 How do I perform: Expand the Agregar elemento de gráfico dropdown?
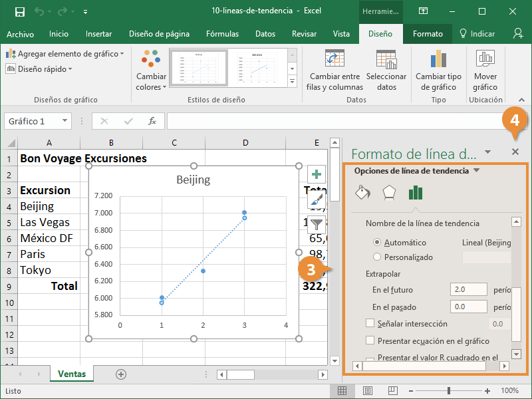65,54
